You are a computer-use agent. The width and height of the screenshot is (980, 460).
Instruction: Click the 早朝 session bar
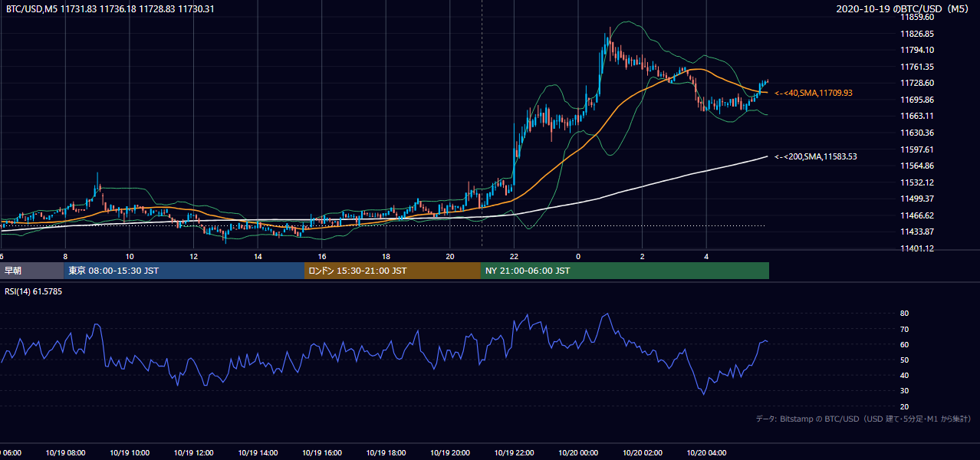31,271
